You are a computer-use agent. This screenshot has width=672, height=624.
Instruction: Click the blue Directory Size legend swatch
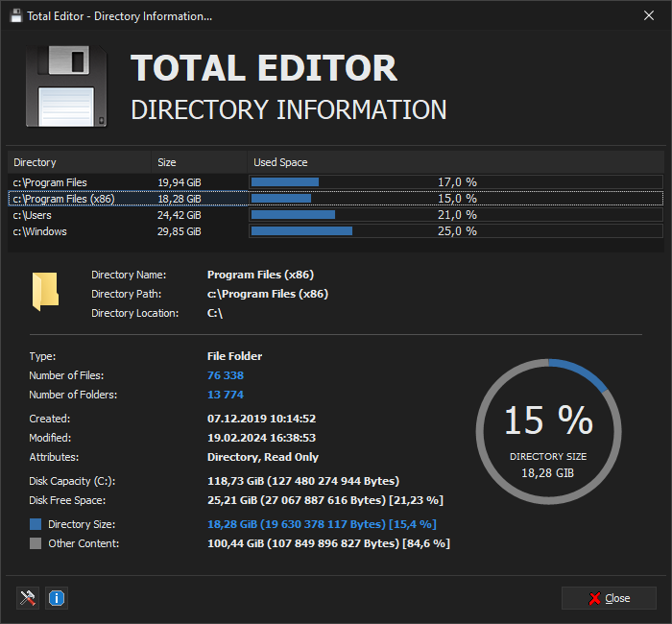36,524
